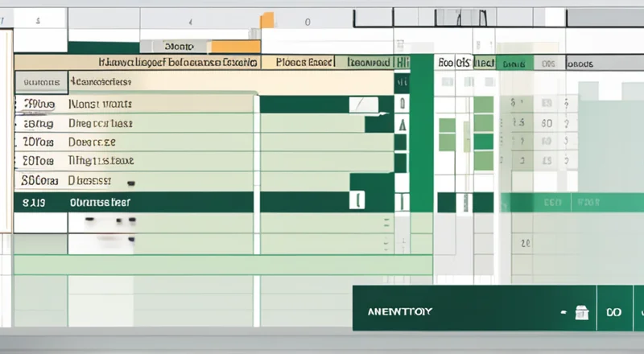Switch to the 'Dioante' tab

pos(175,47)
